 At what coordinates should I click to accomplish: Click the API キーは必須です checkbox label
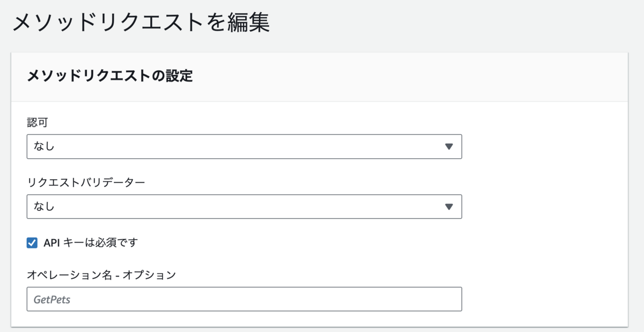pos(91,243)
